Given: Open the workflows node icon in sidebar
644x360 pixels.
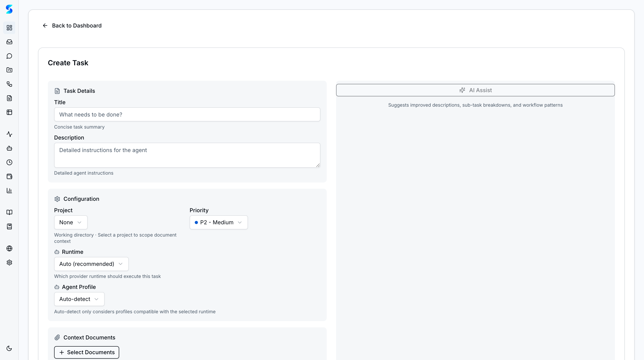Looking at the screenshot, I should click(x=9, y=84).
